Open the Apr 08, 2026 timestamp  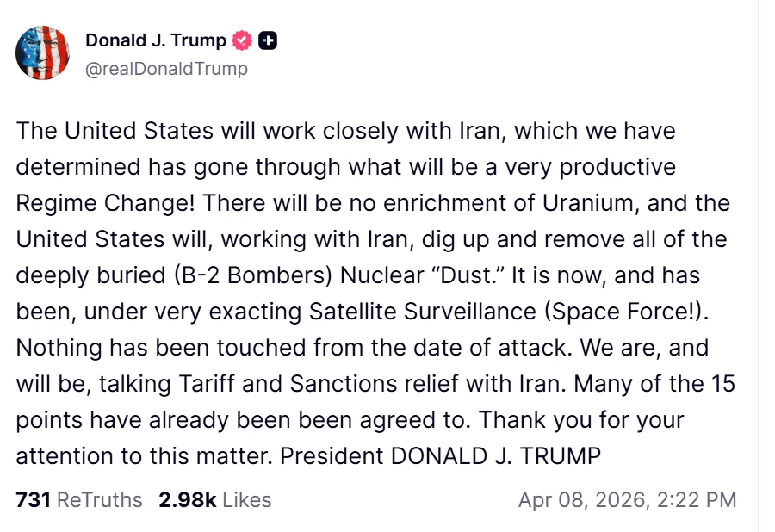(627, 500)
